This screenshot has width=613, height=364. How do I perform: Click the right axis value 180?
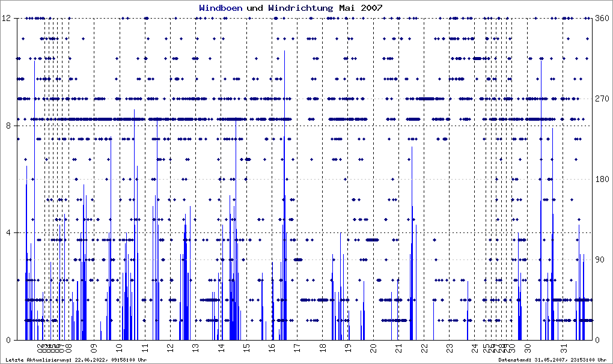coord(602,179)
